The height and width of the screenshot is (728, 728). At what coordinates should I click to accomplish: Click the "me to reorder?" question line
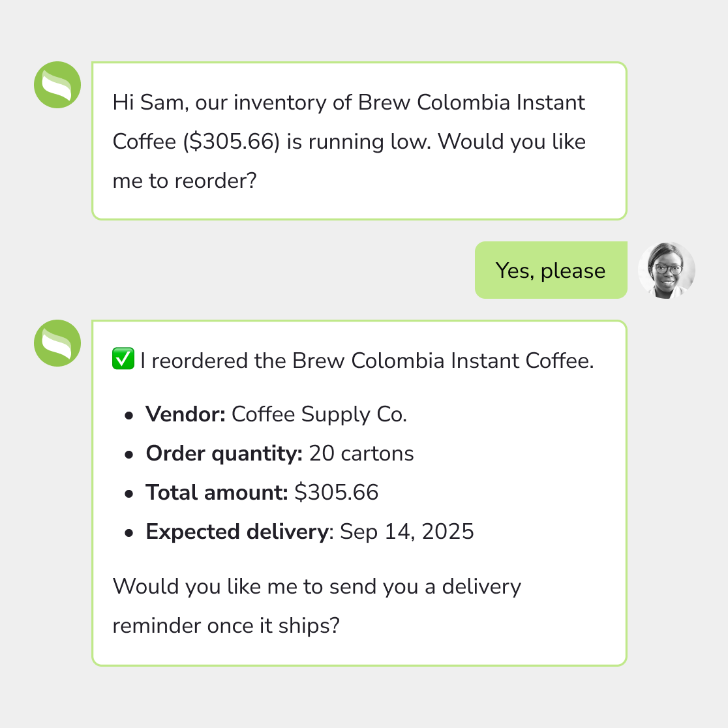click(185, 181)
